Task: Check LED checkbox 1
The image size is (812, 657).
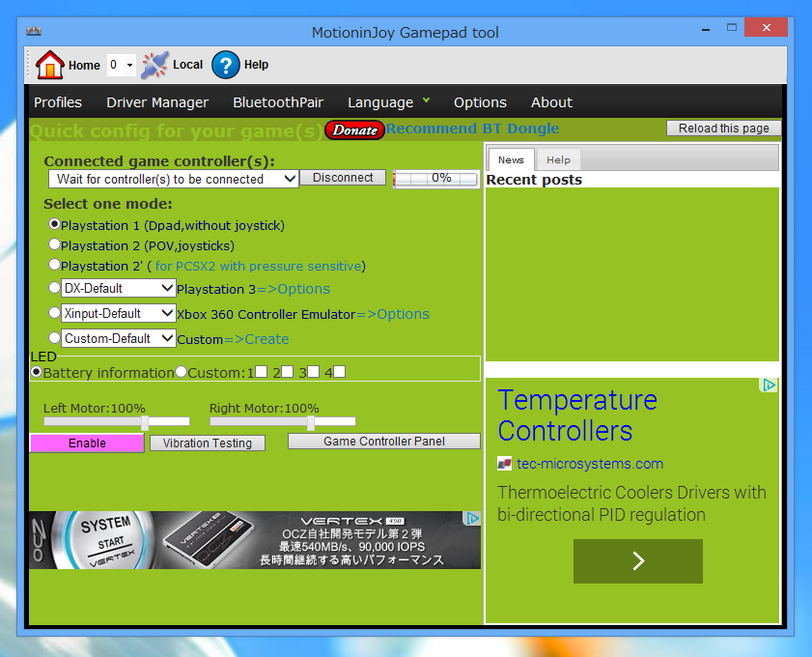Action: tap(262, 372)
